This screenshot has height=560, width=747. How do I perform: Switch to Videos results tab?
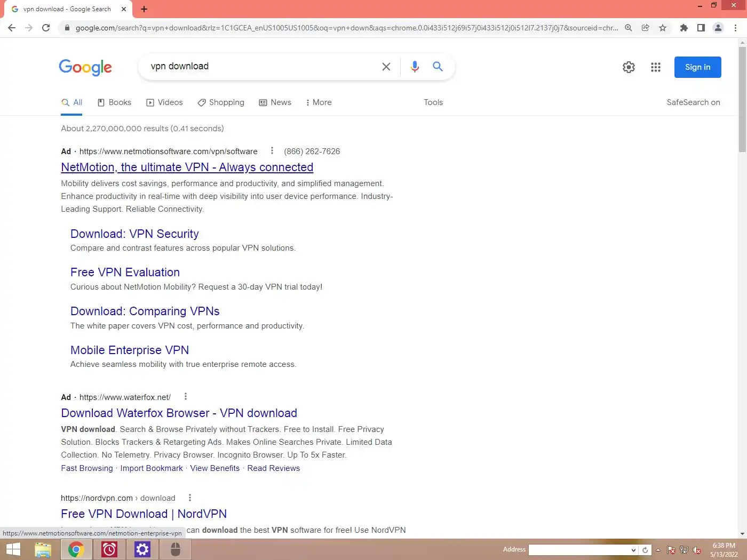click(164, 102)
